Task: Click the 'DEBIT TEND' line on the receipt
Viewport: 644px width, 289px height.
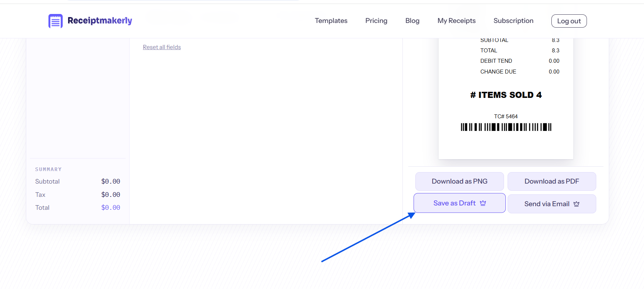Action: point(520,61)
